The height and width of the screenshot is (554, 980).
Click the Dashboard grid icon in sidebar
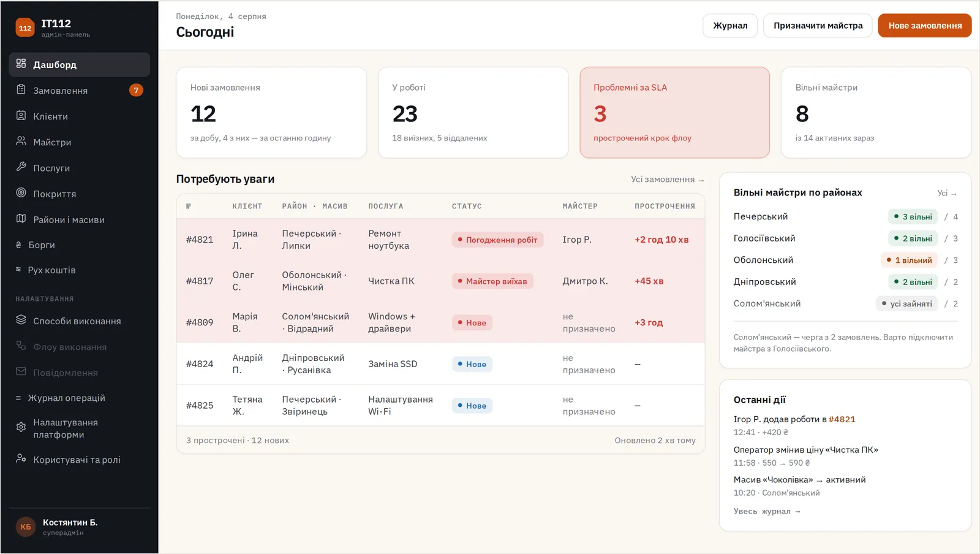pos(21,64)
